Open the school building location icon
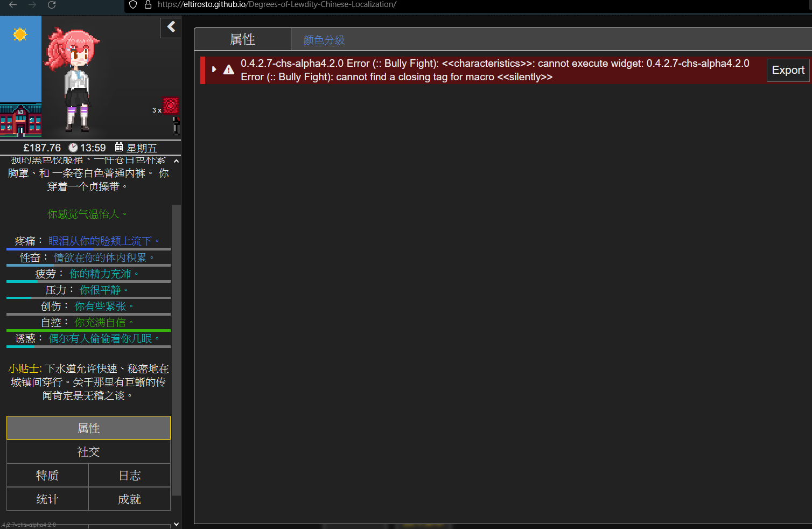The height and width of the screenshot is (529, 812). point(20,120)
